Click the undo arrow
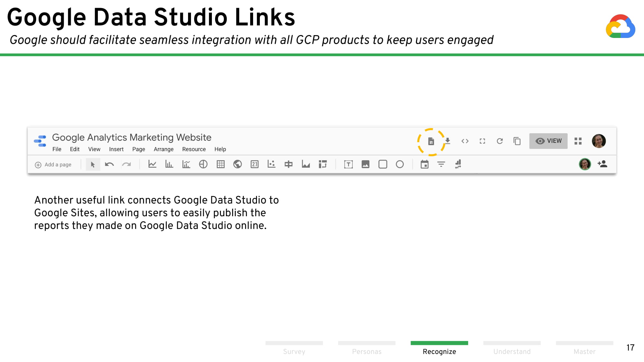Viewport: 644px width, 362px height. tap(109, 164)
